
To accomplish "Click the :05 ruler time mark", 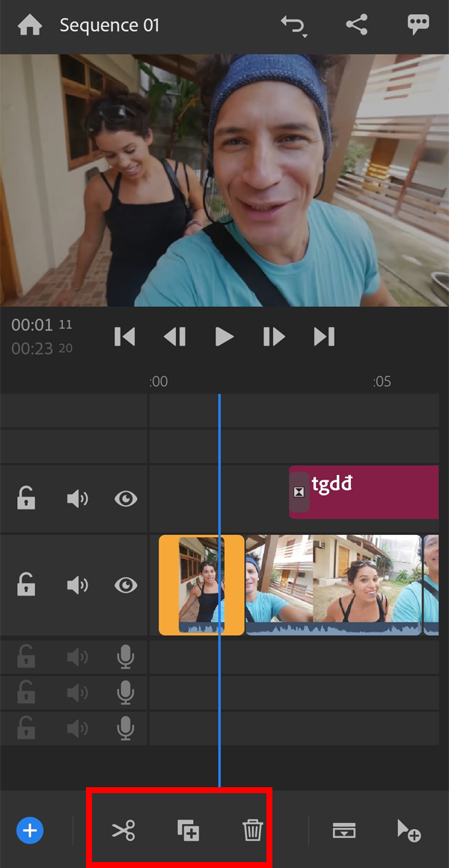I will pyautogui.click(x=382, y=382).
